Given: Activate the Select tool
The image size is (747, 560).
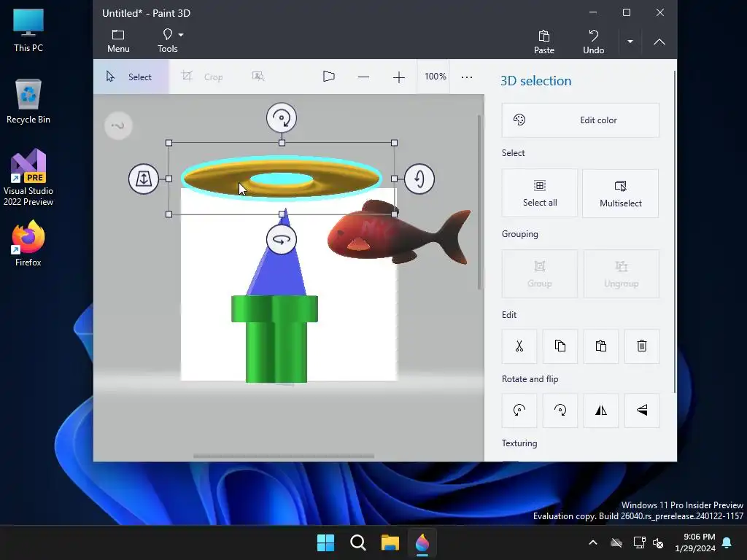Looking at the screenshot, I should [x=130, y=77].
